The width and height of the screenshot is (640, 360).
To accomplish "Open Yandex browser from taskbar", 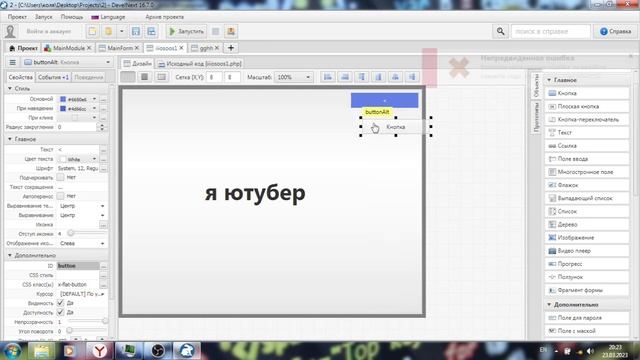I will click(99, 351).
